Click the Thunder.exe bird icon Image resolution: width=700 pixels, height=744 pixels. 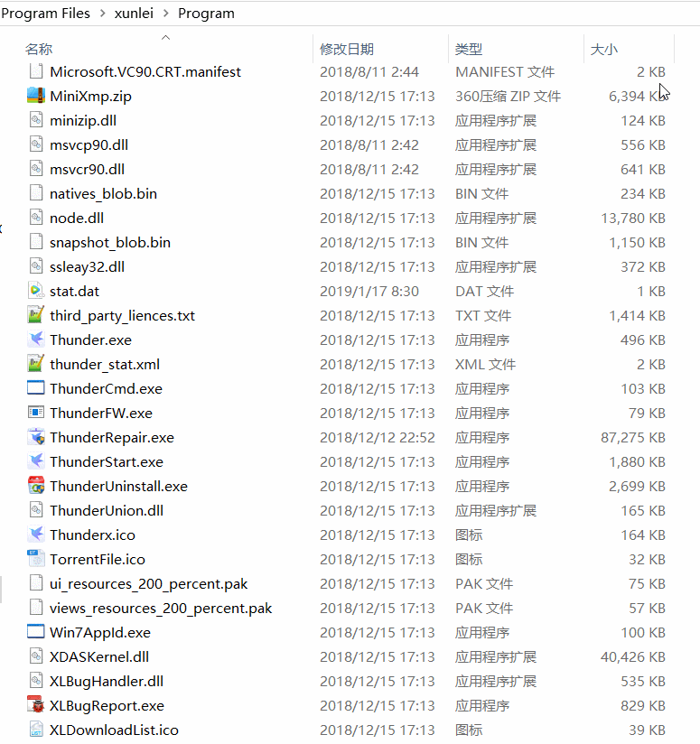(x=36, y=339)
